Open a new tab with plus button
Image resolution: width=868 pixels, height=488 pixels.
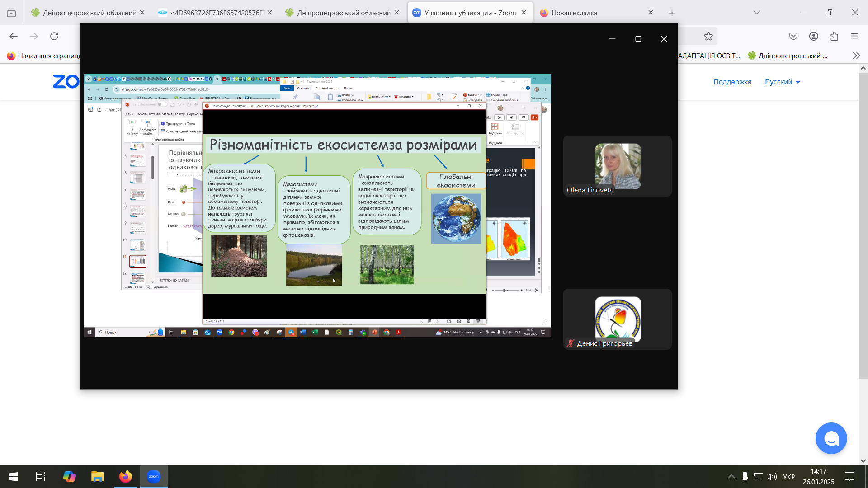tap(672, 13)
